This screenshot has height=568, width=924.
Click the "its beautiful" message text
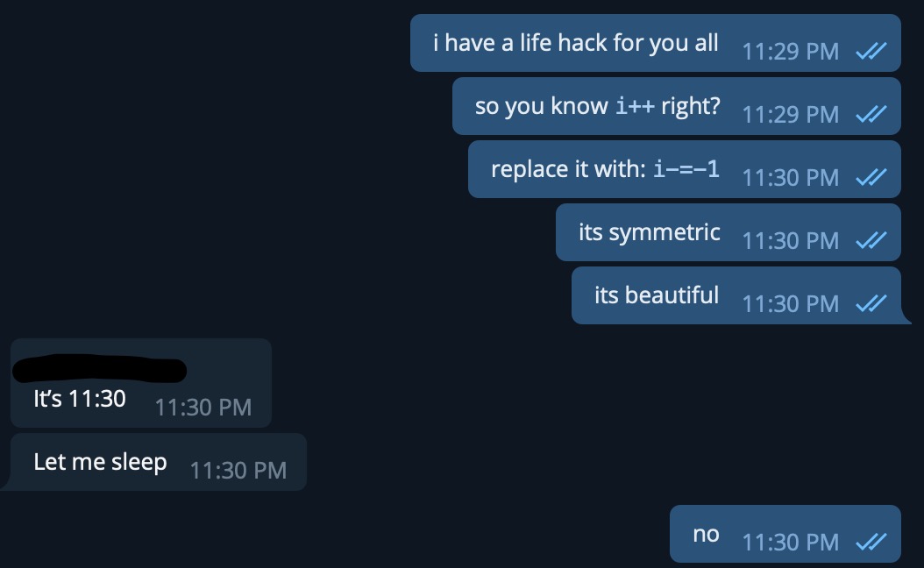656,295
